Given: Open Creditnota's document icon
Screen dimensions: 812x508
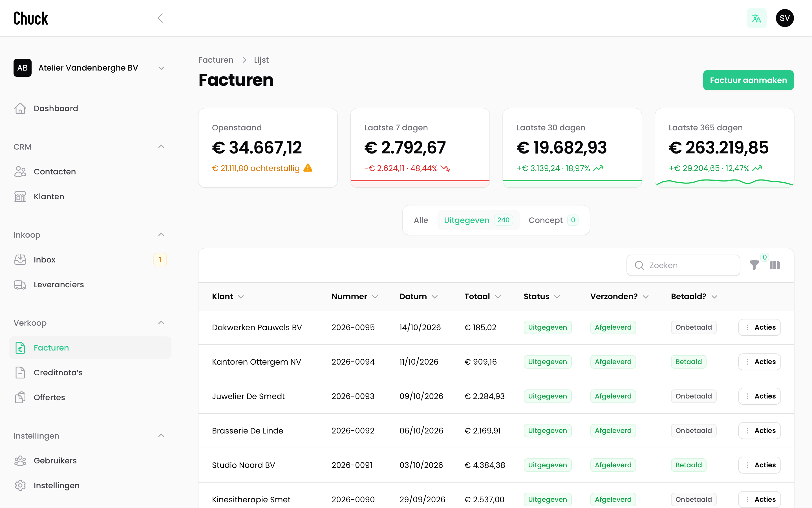Looking at the screenshot, I should tap(20, 373).
